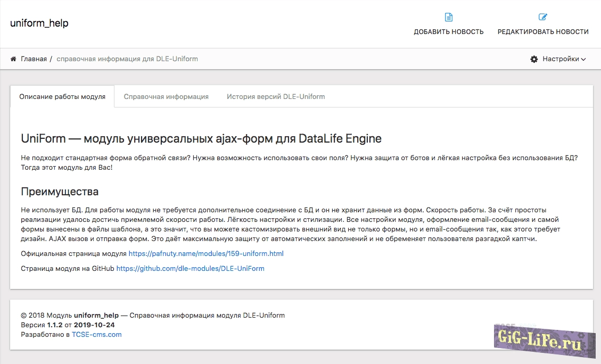Expand the chevron next to Настройки
This screenshot has height=364, width=601.
tap(583, 60)
